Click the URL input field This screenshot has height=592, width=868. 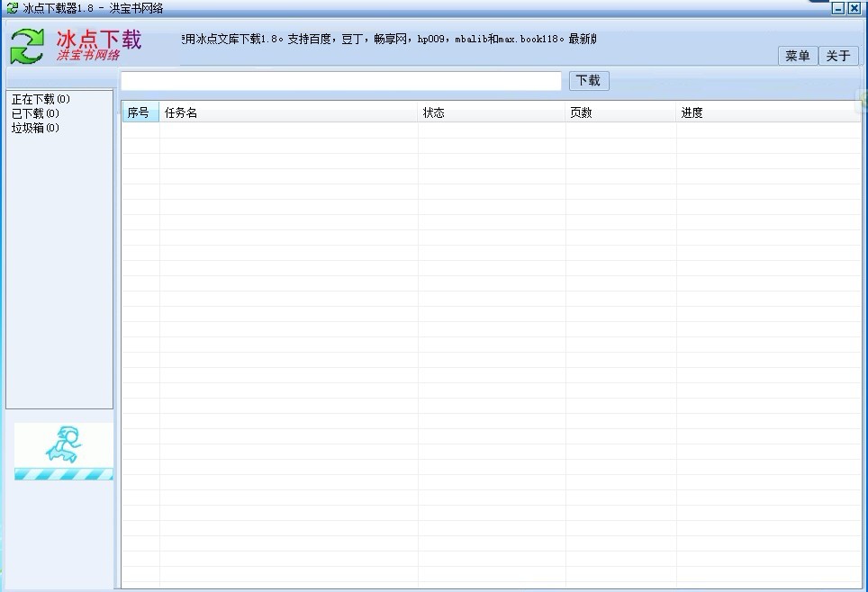pyautogui.click(x=341, y=81)
